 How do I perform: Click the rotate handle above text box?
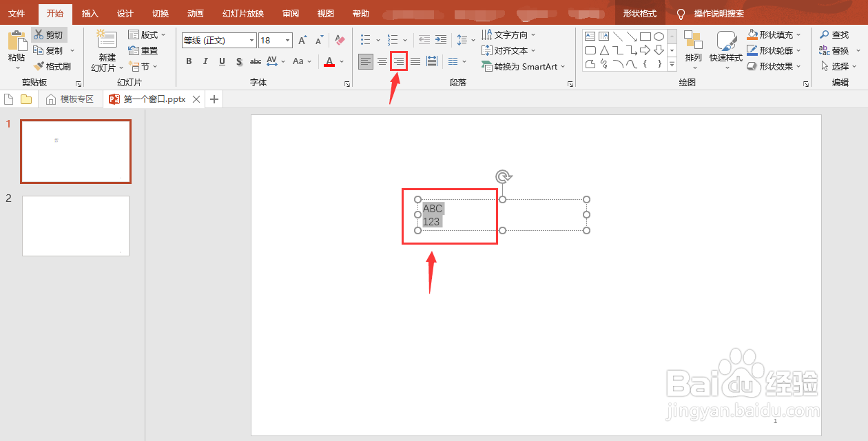[503, 177]
